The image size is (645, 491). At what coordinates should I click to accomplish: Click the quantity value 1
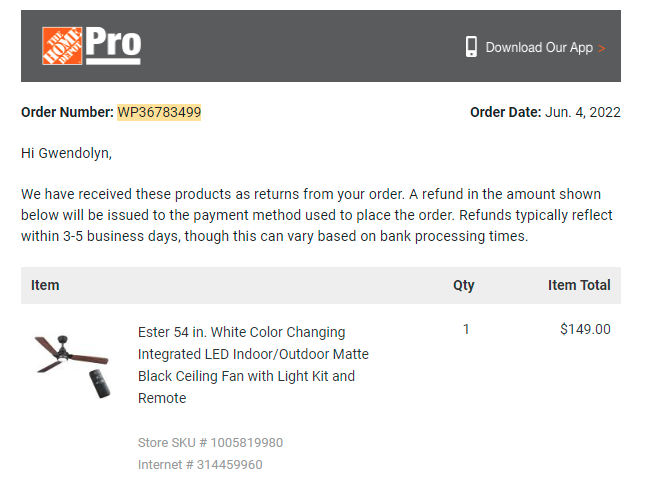(x=466, y=329)
